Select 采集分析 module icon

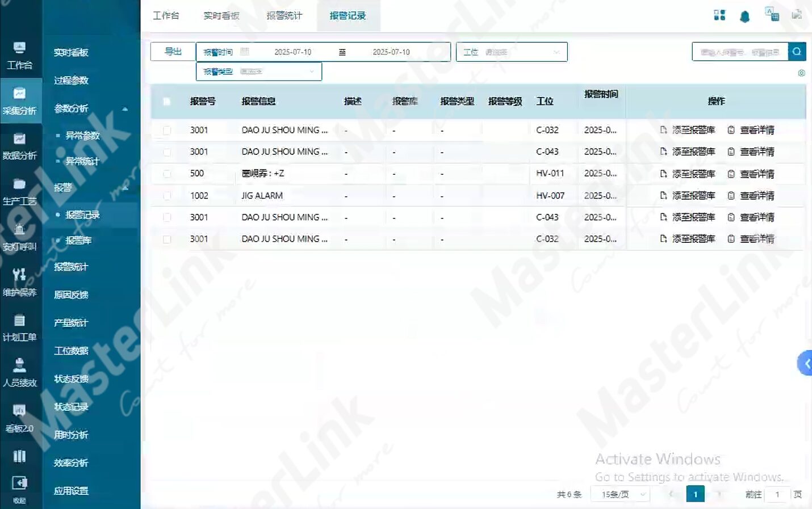pyautogui.click(x=19, y=94)
